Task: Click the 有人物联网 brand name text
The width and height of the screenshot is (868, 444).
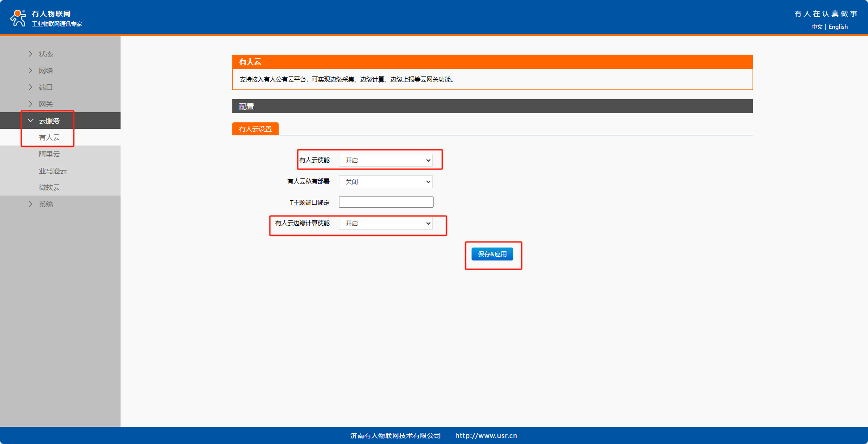Action: pos(51,14)
